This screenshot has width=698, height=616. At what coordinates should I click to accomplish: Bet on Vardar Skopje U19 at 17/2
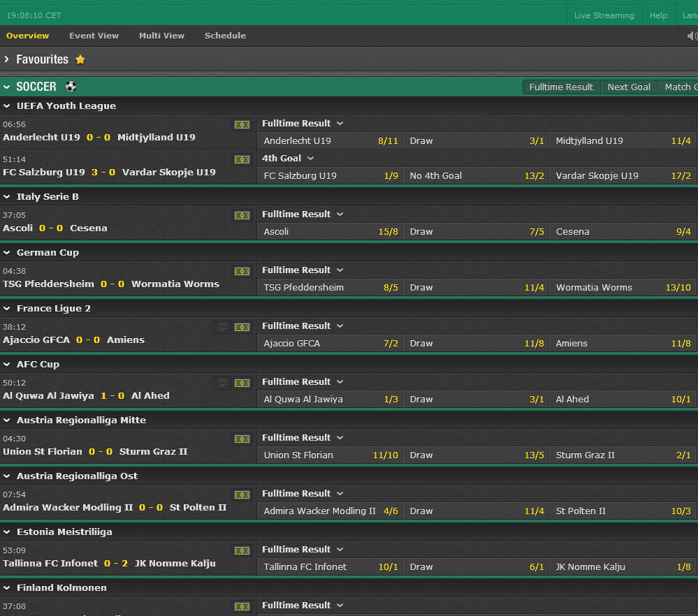(623, 175)
